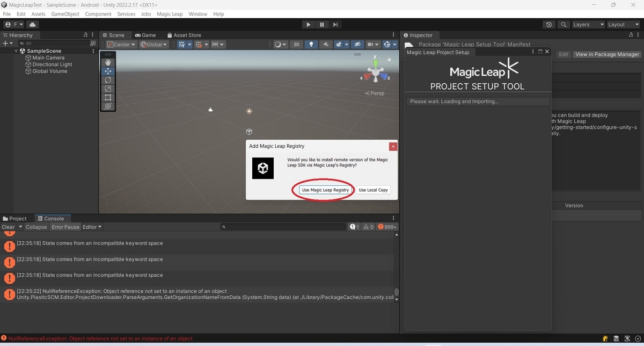Toggle info message count filter
The width and height of the screenshot is (644, 346).
(x=355, y=227)
